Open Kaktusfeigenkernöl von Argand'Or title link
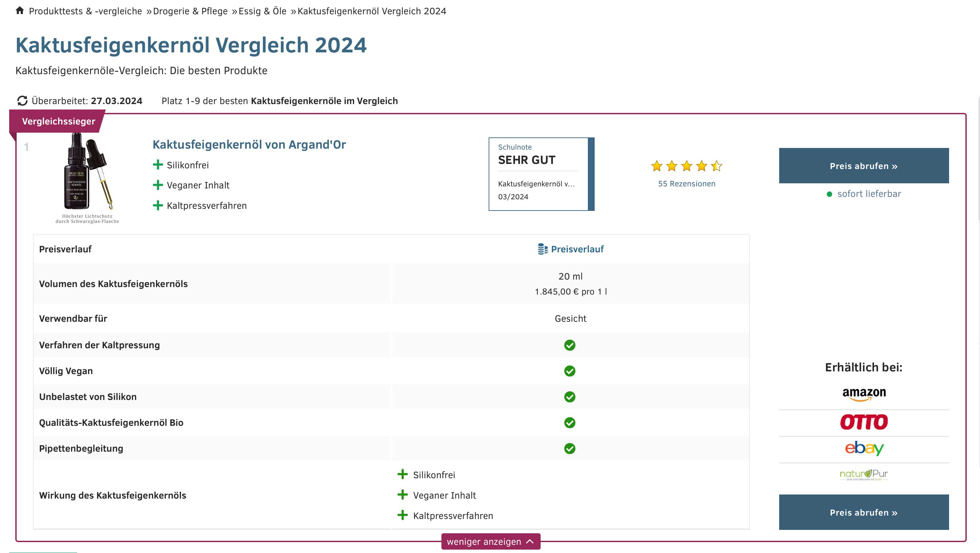The height and width of the screenshot is (553, 980). [x=249, y=145]
